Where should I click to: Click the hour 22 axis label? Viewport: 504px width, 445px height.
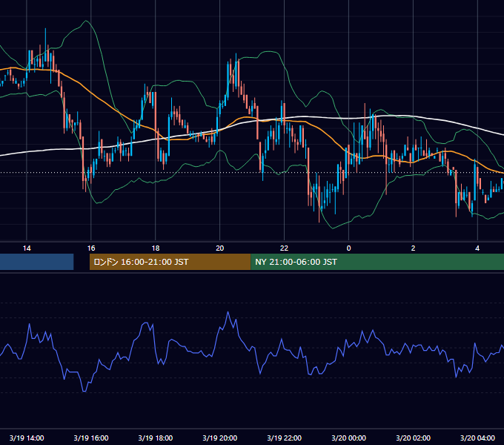[284, 248]
